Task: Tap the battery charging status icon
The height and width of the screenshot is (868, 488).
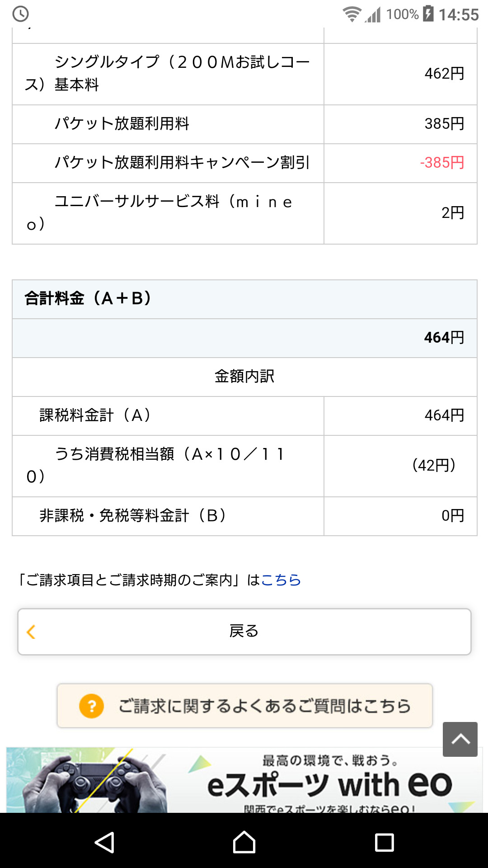Action: pyautogui.click(x=428, y=14)
